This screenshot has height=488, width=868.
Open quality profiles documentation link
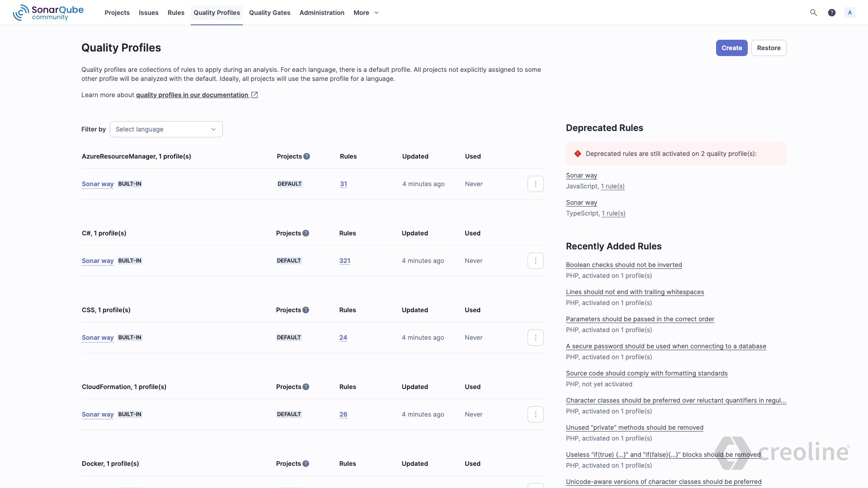[192, 95]
